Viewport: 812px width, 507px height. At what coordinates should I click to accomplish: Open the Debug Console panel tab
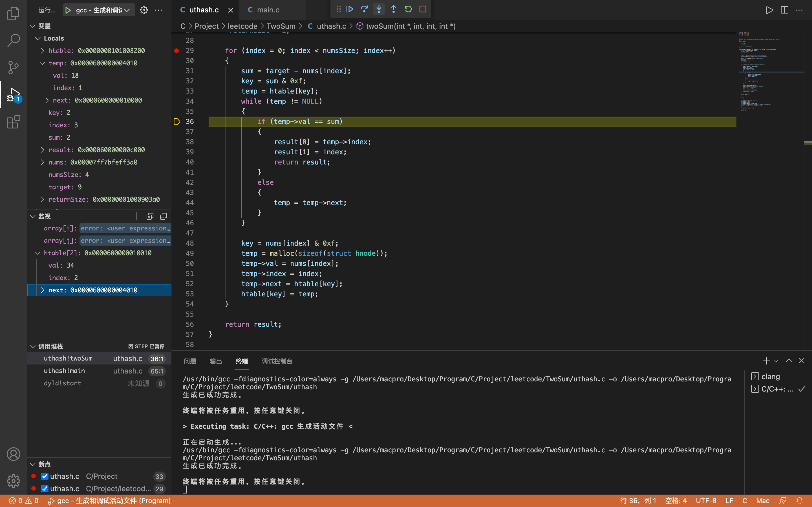[277, 361]
